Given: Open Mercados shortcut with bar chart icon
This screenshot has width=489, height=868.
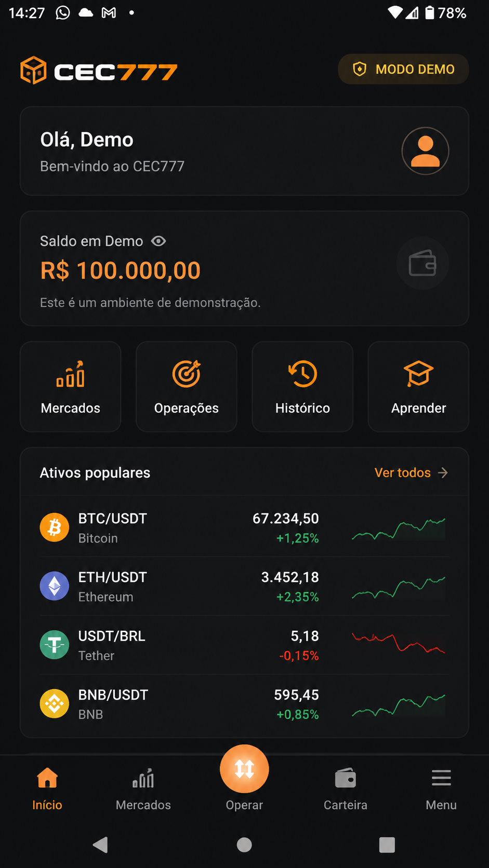Looking at the screenshot, I should pos(71,387).
